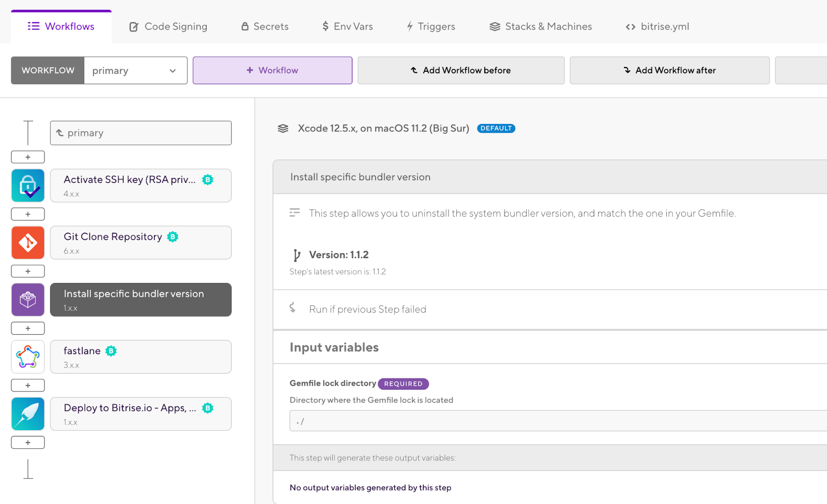Image resolution: width=827 pixels, height=504 pixels.
Task: Add a step after Git Clone Repository
Action: pyautogui.click(x=28, y=271)
